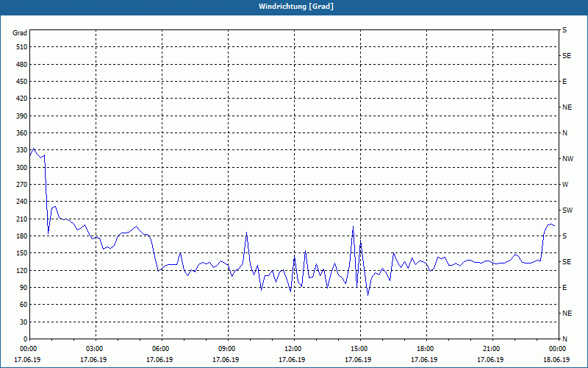Select the 450 value on the left axis
The image size is (588, 368).
click(x=22, y=82)
